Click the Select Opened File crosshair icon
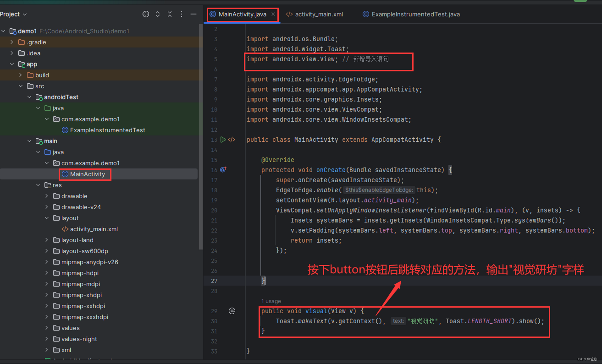Image resolution: width=602 pixels, height=364 pixels. (x=146, y=14)
